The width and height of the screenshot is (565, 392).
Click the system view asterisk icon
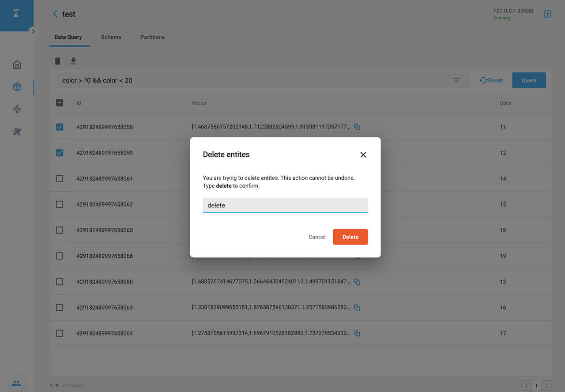click(17, 132)
